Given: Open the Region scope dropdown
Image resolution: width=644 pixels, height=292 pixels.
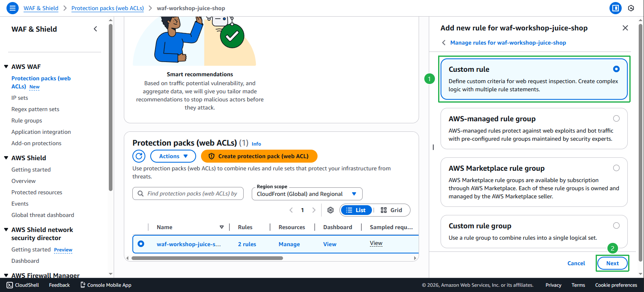Looking at the screenshot, I should (x=307, y=194).
